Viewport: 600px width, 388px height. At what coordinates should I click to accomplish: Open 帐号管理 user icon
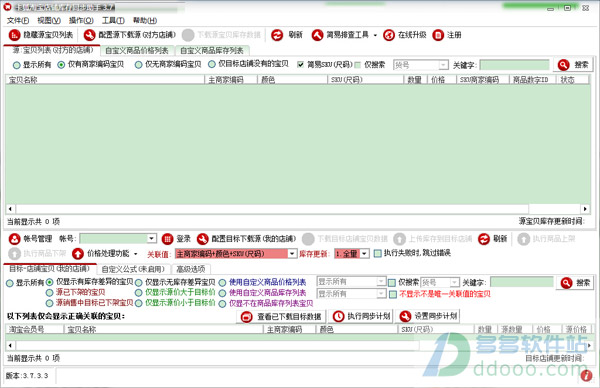coord(15,239)
